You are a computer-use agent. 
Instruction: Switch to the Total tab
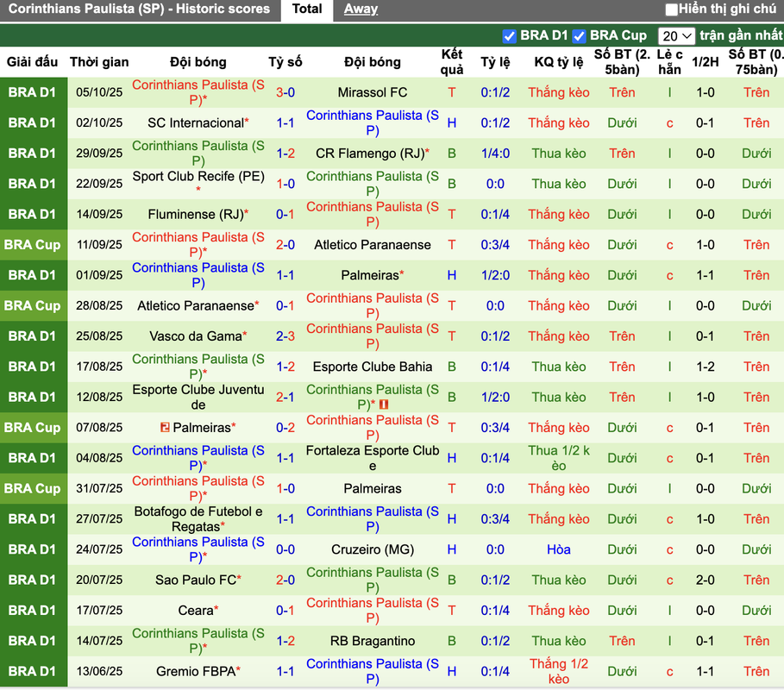307,9
